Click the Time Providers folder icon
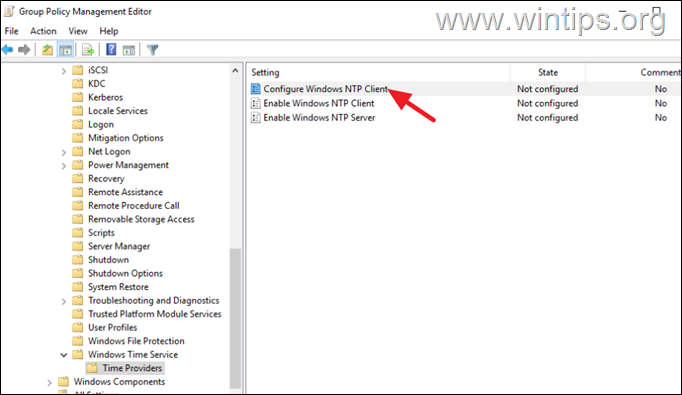Viewport: 682px width, 395px height. click(x=92, y=368)
